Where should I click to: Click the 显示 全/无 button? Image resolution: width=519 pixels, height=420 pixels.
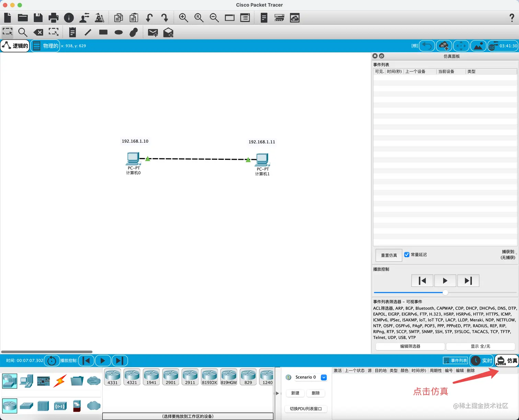(x=481, y=346)
